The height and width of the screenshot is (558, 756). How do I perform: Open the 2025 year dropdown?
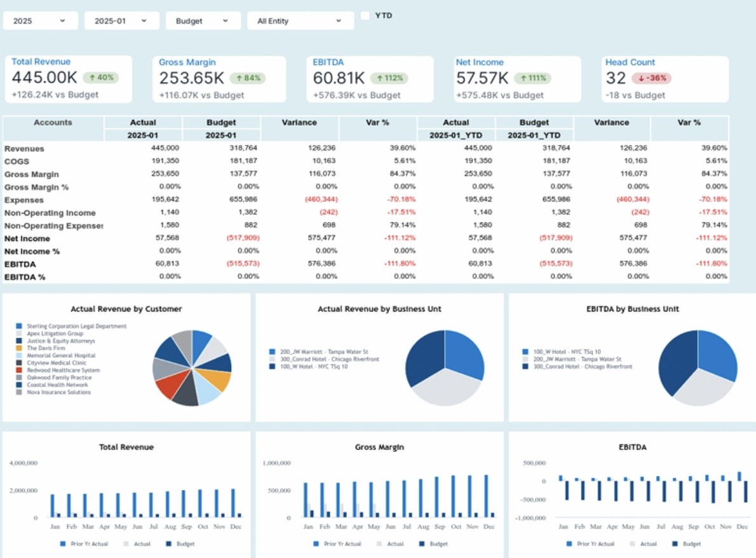click(x=40, y=21)
